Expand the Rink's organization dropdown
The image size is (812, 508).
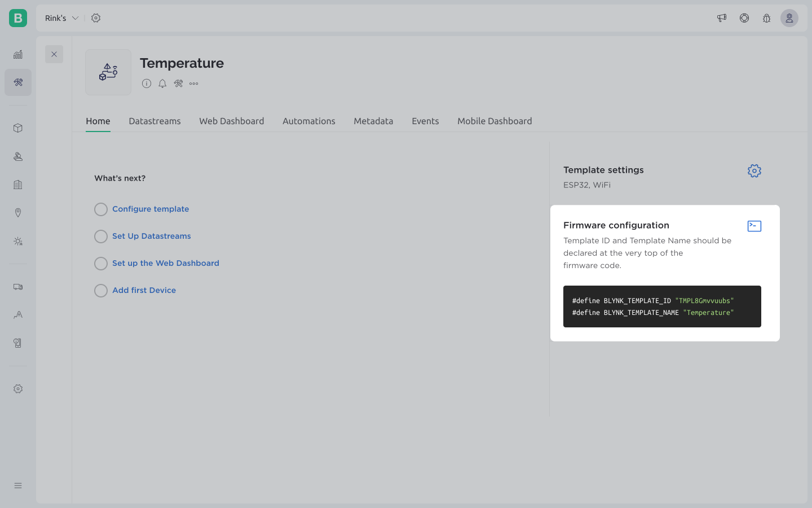coord(62,18)
